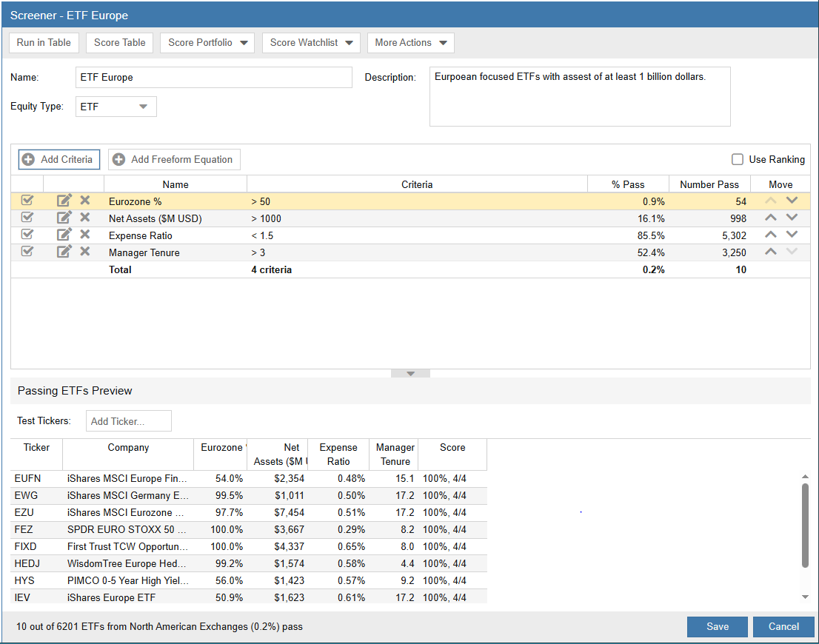Open the Equity Type dropdown

116,107
